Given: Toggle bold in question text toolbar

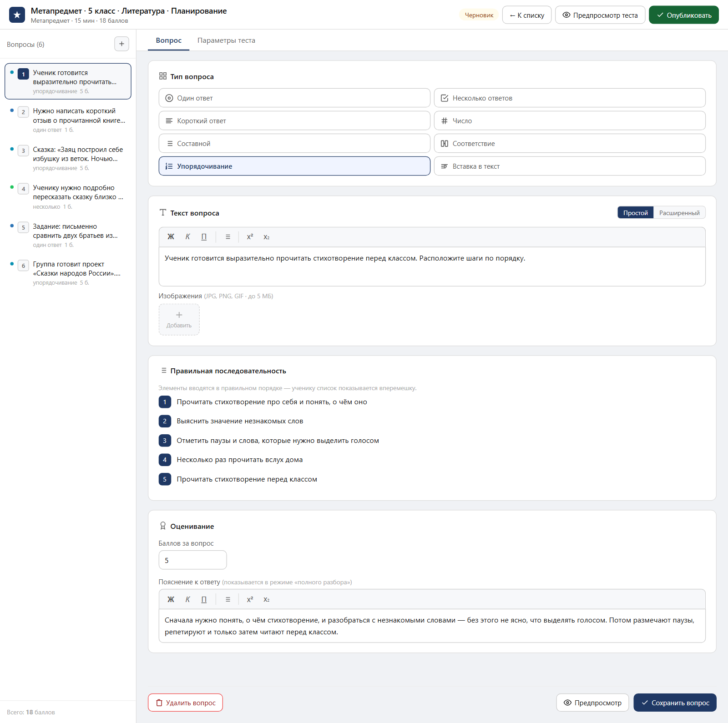Looking at the screenshot, I should [171, 237].
